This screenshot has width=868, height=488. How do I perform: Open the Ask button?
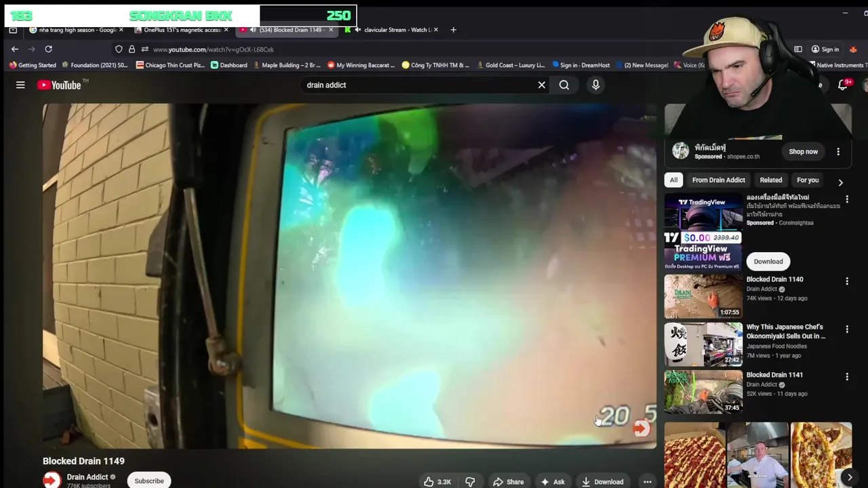pyautogui.click(x=553, y=481)
